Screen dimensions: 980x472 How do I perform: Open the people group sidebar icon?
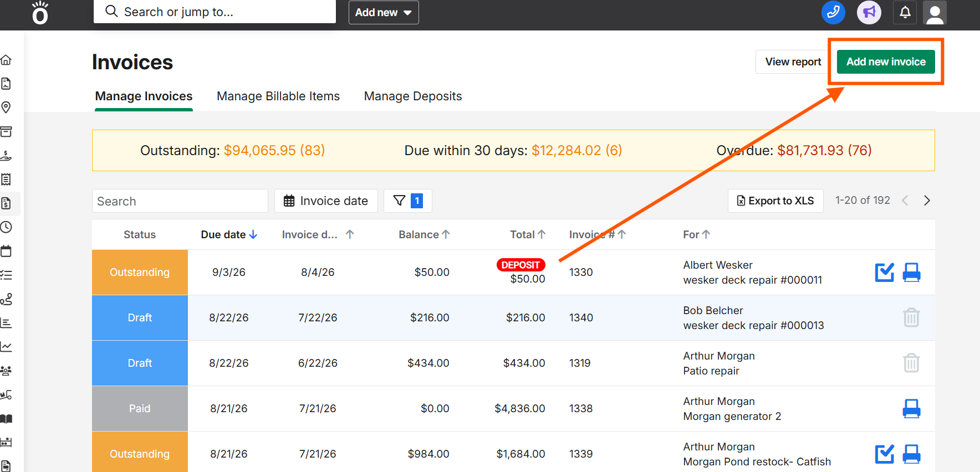pyautogui.click(x=6, y=371)
